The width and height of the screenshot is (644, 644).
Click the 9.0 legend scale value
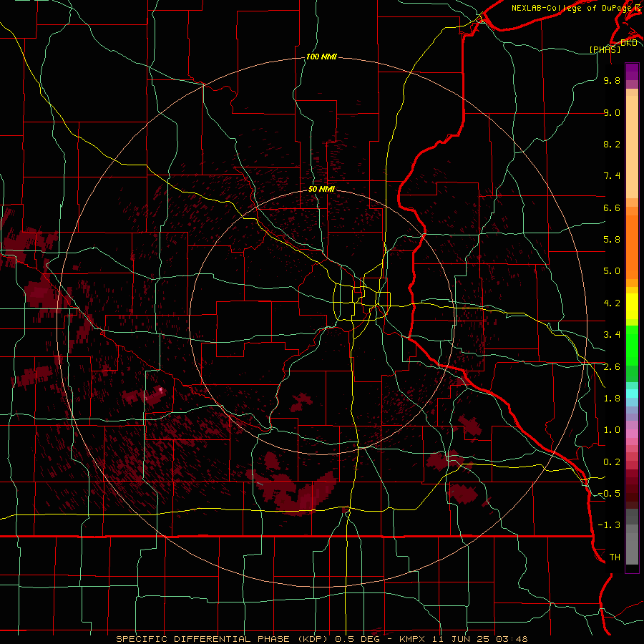tap(612, 112)
